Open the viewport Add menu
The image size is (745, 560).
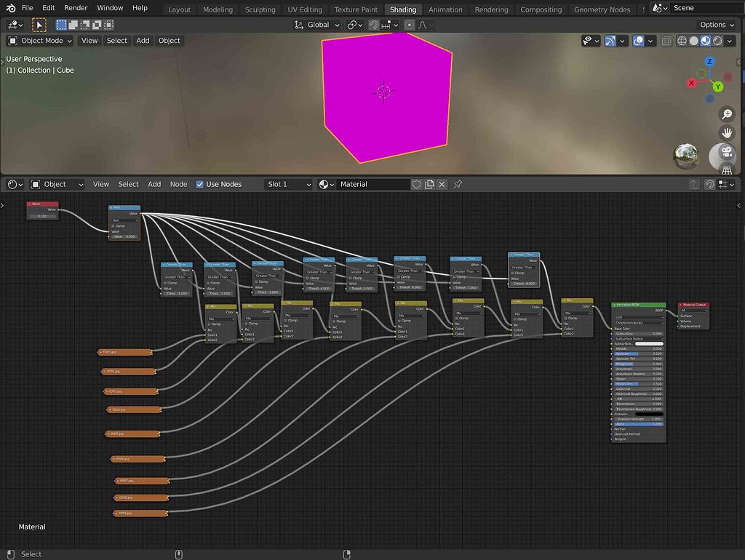(143, 41)
